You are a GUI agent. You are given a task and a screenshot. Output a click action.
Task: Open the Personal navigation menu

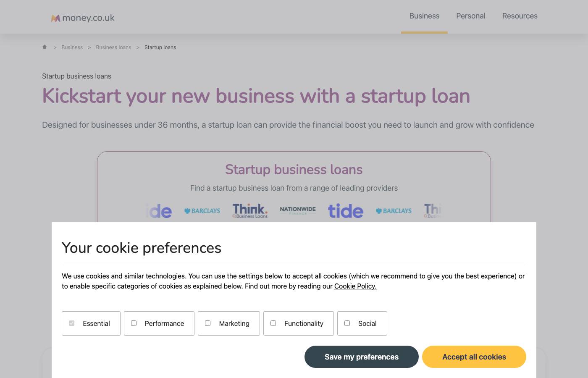[470, 16]
